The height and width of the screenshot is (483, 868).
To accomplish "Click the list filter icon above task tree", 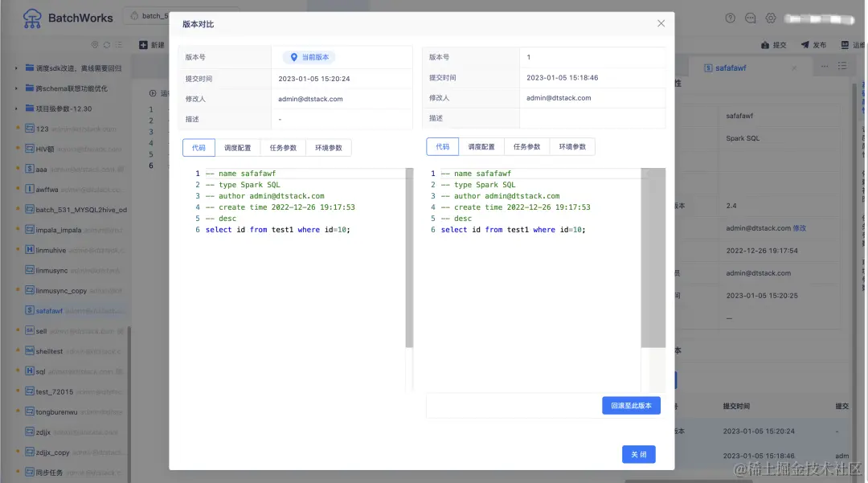I will click(x=118, y=45).
